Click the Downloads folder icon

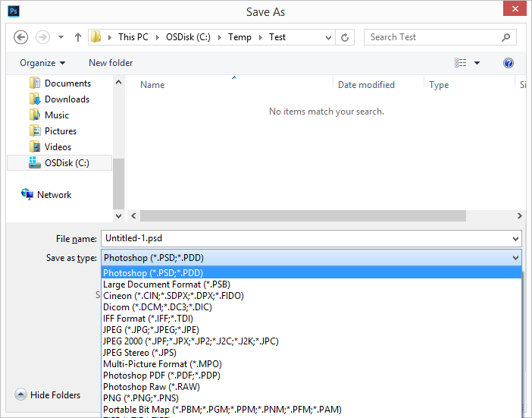pyautogui.click(x=35, y=99)
